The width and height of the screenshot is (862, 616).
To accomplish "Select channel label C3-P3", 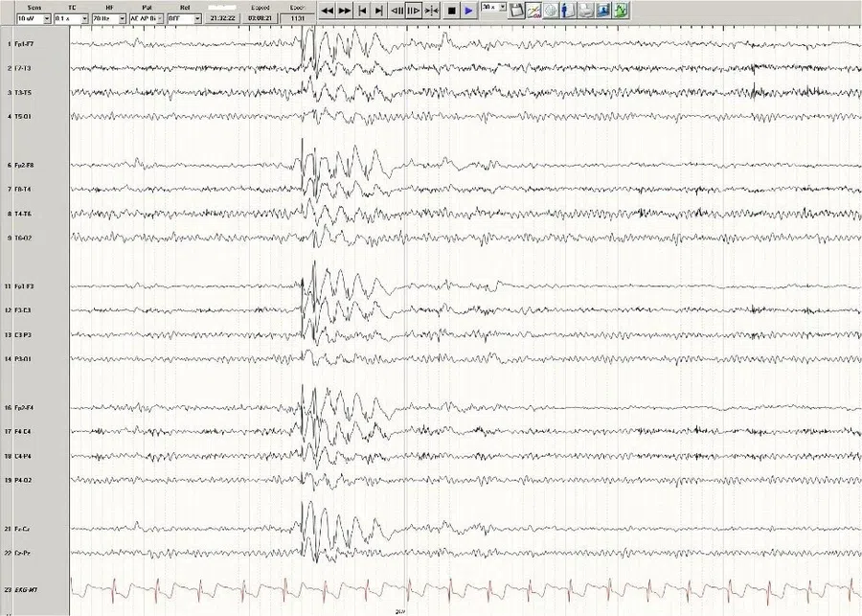I will pyautogui.click(x=23, y=335).
